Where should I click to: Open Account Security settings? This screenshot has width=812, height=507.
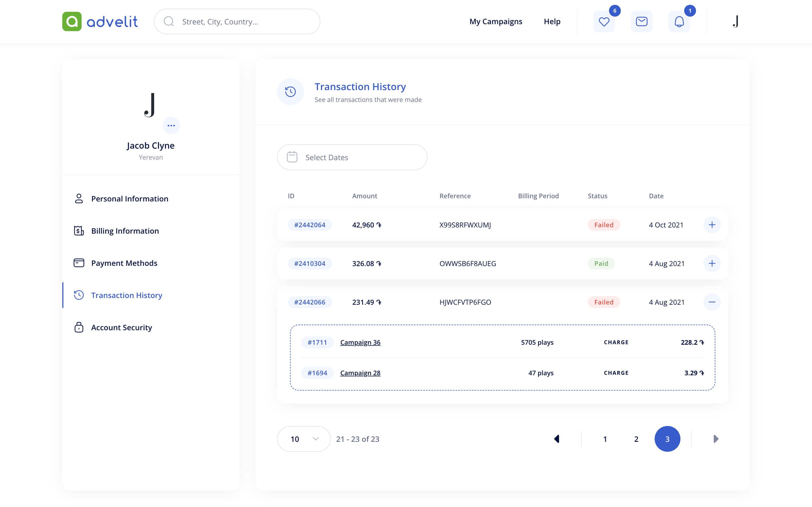(x=121, y=327)
